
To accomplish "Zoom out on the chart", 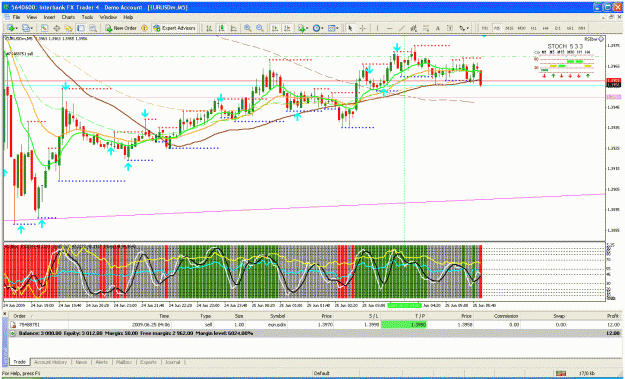I will pyautogui.click(x=260, y=28).
